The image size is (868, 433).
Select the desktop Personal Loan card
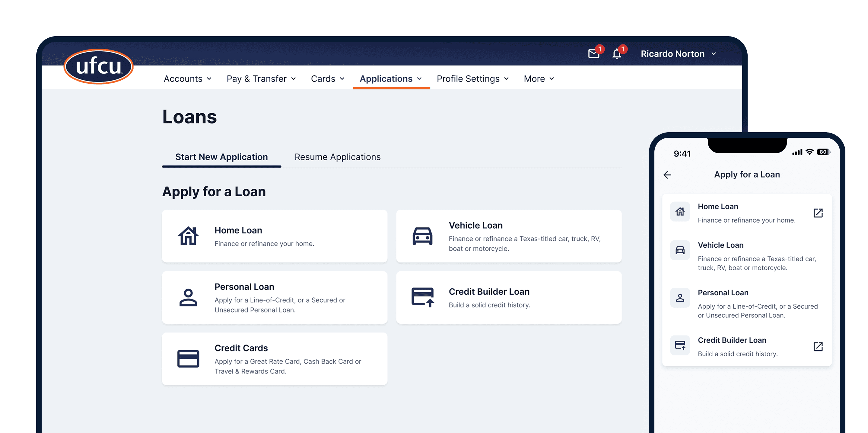[275, 297]
